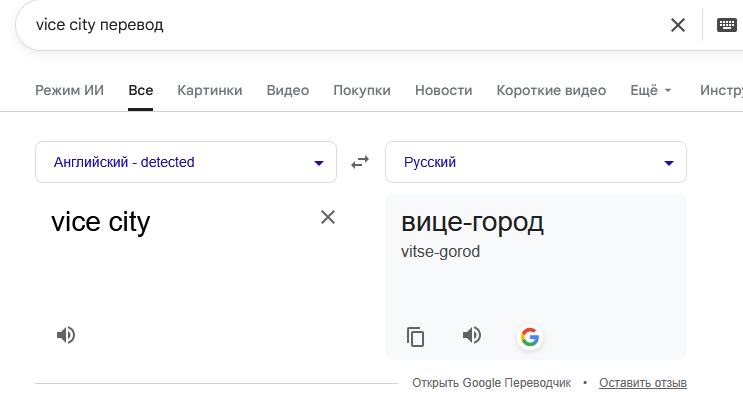The width and height of the screenshot is (743, 415).
Task: Open the Английский - detected language dropdown
Action: point(186,162)
